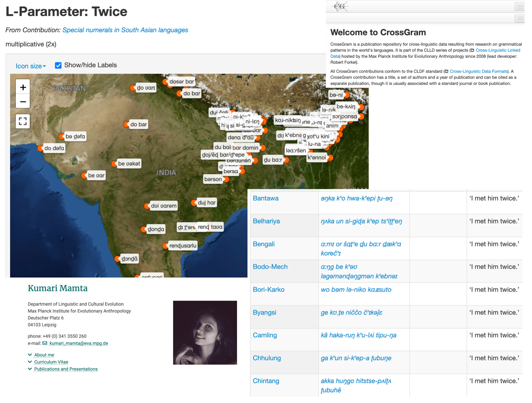Click the map zoom out minus button
Viewport: 532px width, 403px height.
pyautogui.click(x=23, y=102)
